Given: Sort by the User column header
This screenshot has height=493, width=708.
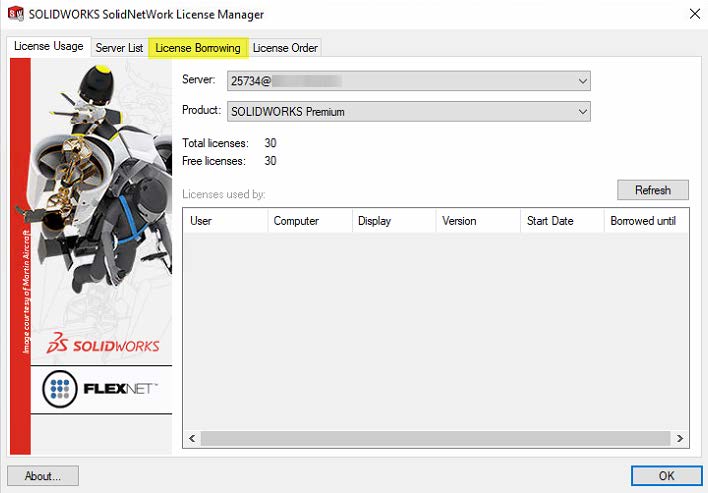Looking at the screenshot, I should tap(225, 221).
